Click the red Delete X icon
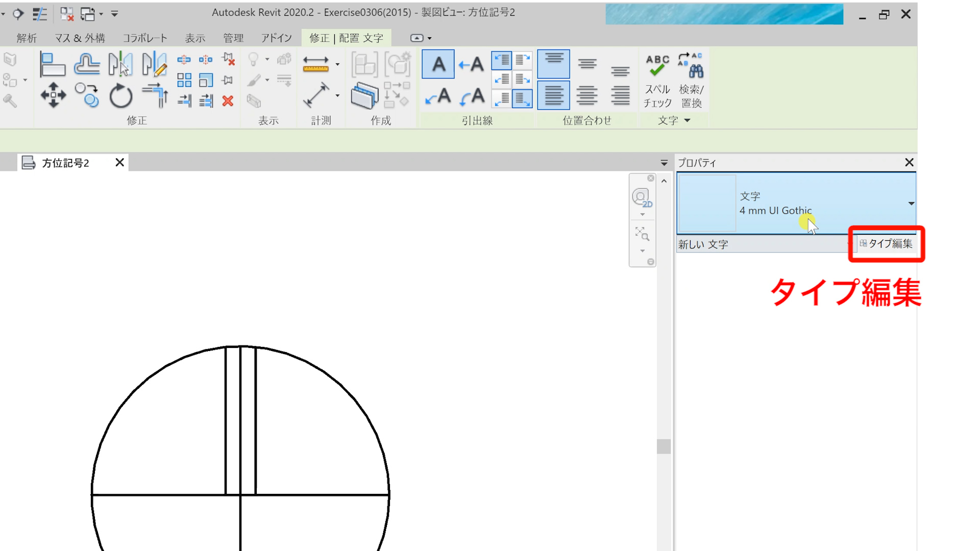The width and height of the screenshot is (980, 551). 228,101
